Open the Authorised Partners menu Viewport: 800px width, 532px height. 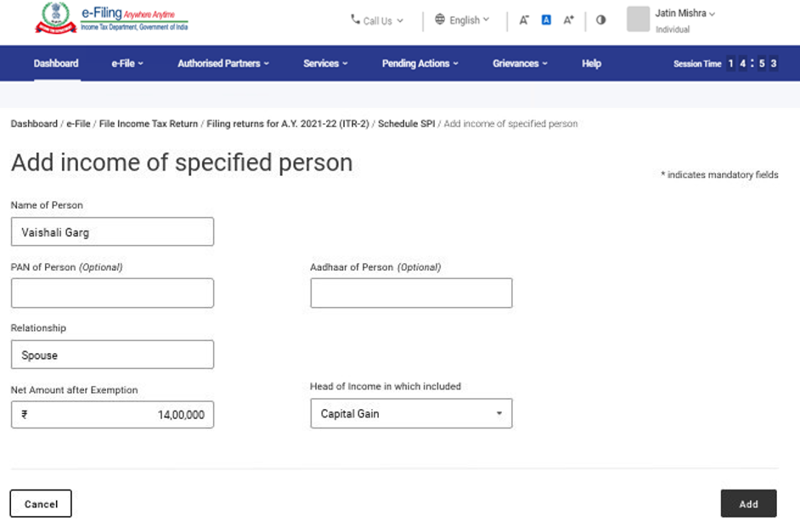point(223,64)
